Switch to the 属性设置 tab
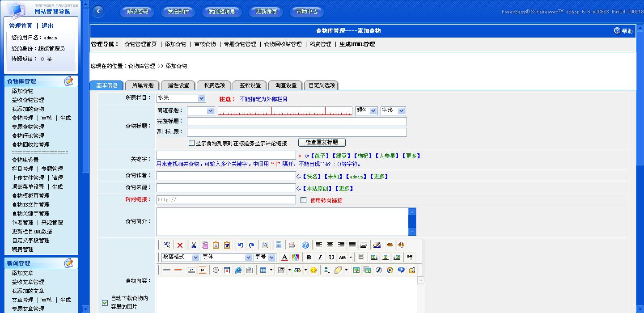 coord(178,85)
